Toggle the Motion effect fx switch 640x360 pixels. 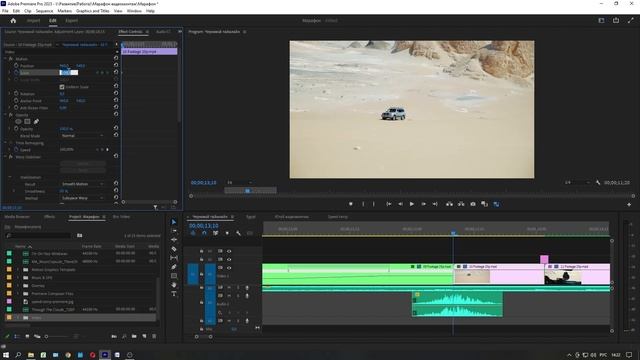pyautogui.click(x=11, y=59)
